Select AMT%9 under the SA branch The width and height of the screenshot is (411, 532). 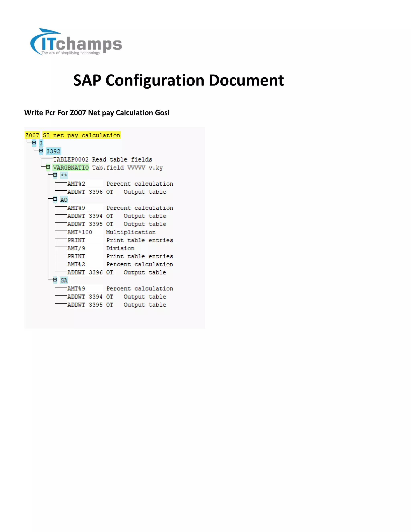pyautogui.click(x=76, y=289)
